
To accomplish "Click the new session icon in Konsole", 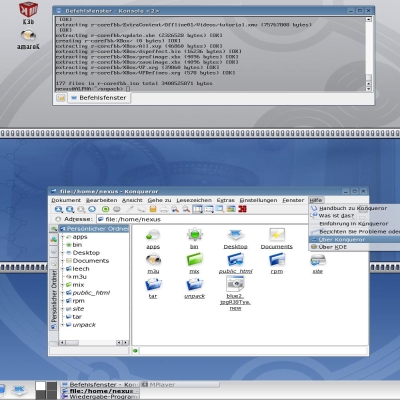I will click(x=61, y=98).
